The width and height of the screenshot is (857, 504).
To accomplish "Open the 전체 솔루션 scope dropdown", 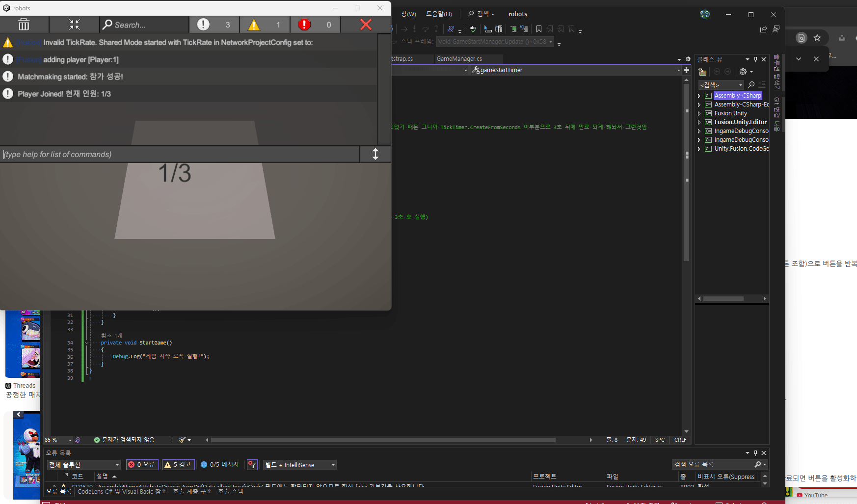I will tap(84, 465).
